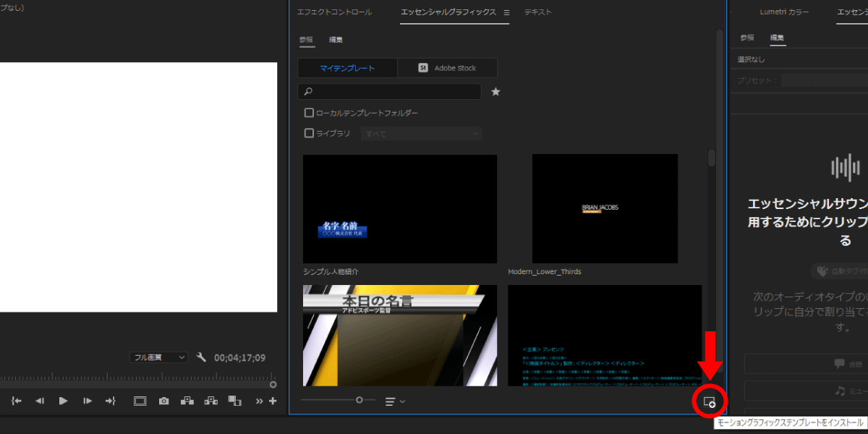Click the template list scrollbar

(712, 158)
